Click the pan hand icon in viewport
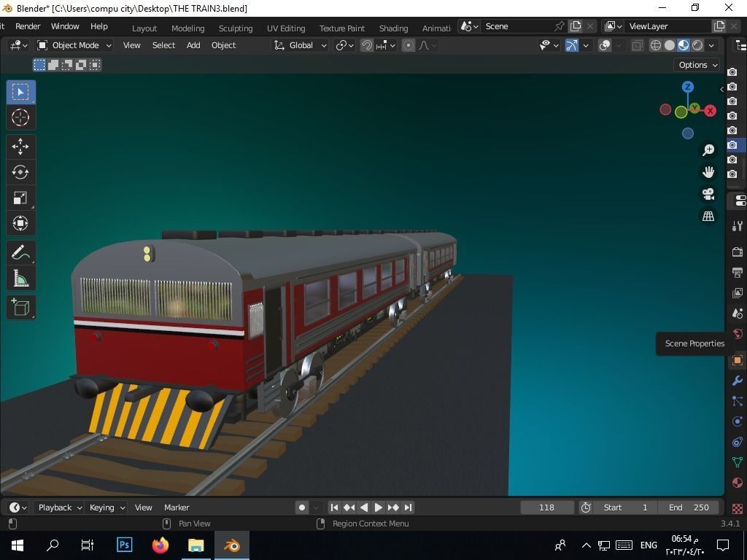 tap(708, 172)
